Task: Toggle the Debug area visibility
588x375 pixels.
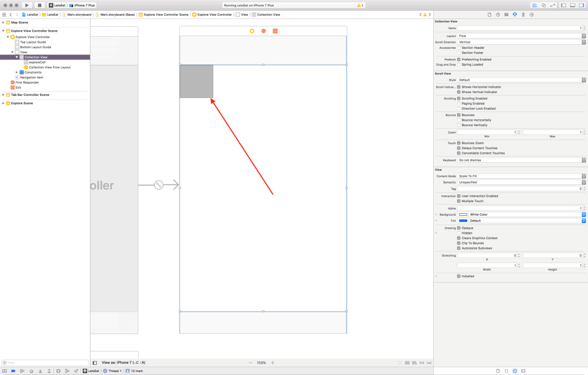Action: coord(572,5)
